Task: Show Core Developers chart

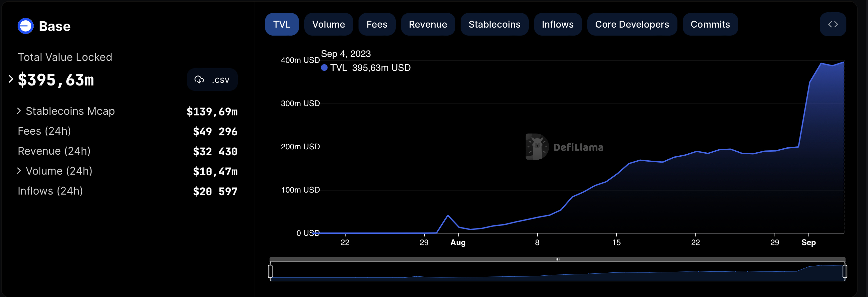Action: tap(632, 24)
